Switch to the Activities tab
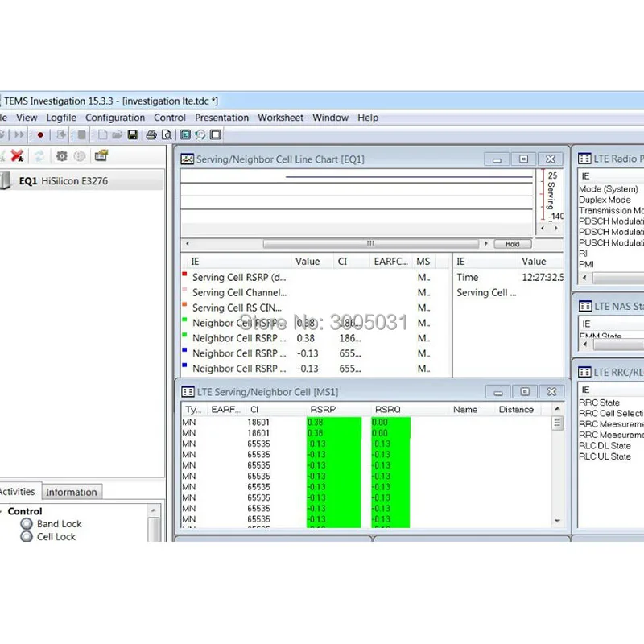Image resolution: width=644 pixels, height=644 pixels. [x=18, y=491]
